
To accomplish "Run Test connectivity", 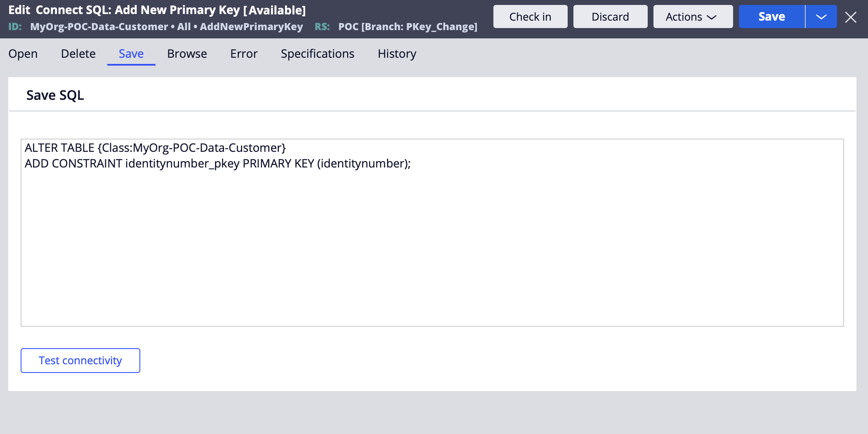I will (x=80, y=361).
